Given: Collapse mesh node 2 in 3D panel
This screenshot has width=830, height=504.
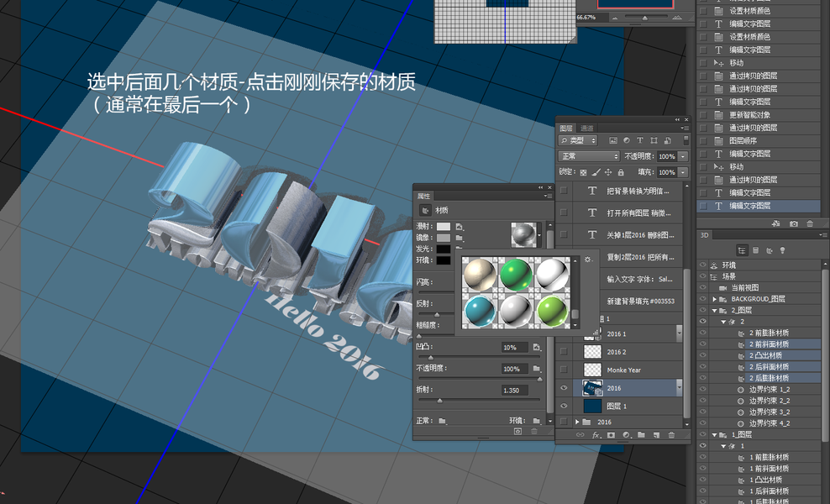Looking at the screenshot, I should point(723,322).
